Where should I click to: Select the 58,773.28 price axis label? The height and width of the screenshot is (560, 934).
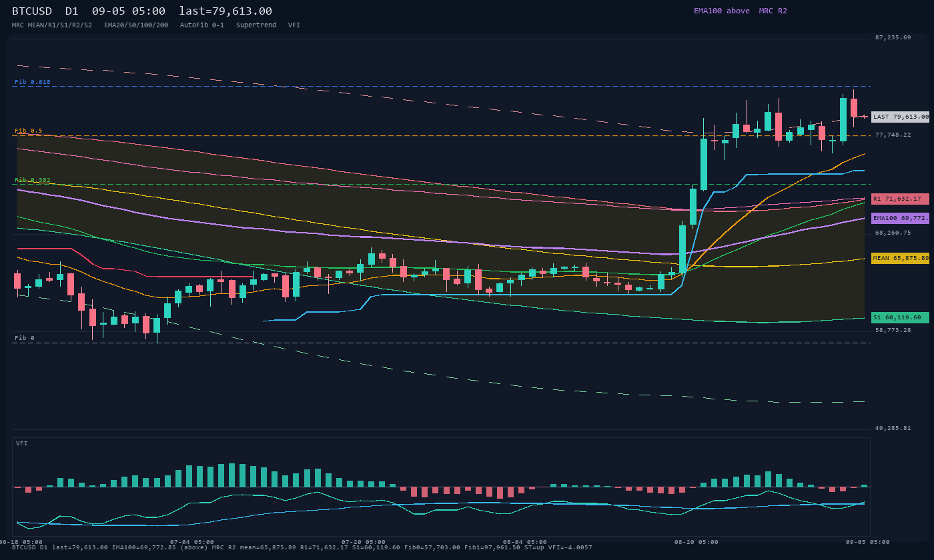893,330
